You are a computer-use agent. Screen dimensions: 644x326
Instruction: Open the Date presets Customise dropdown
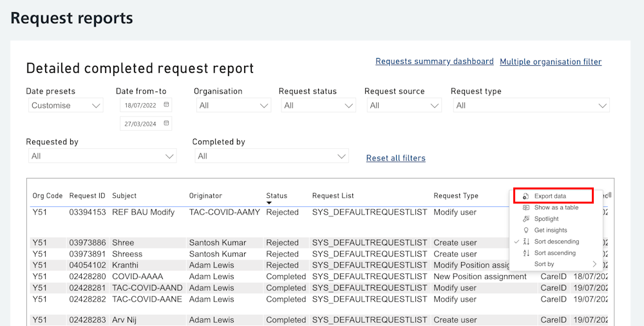(66, 105)
